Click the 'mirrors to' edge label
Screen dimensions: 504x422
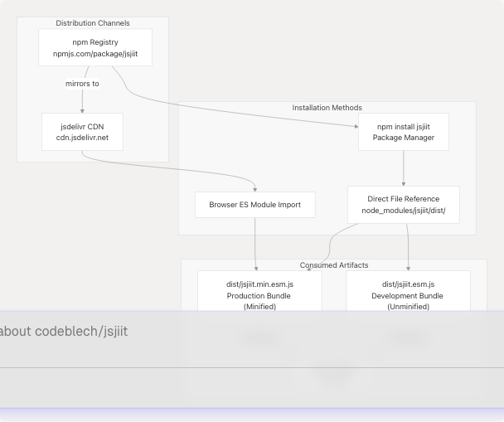(x=82, y=84)
